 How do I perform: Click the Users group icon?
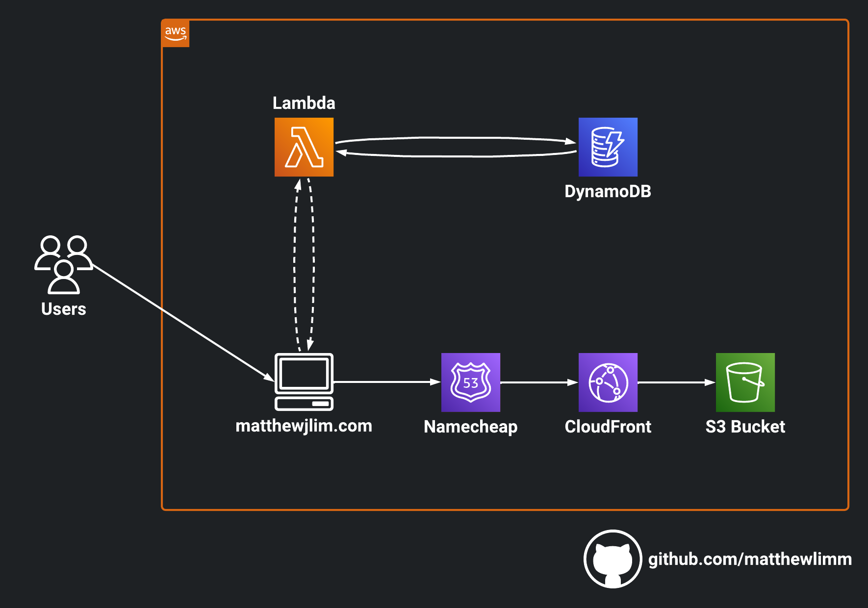point(64,265)
